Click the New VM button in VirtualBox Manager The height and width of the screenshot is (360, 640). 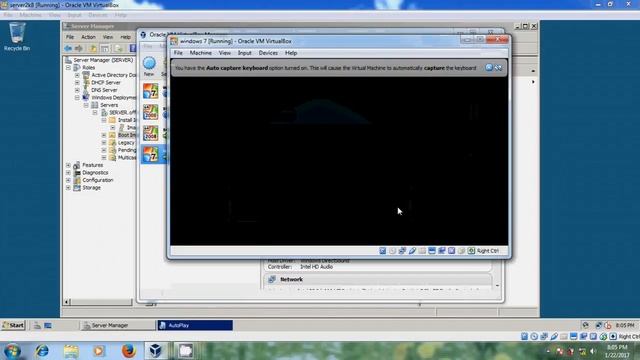pos(149,67)
